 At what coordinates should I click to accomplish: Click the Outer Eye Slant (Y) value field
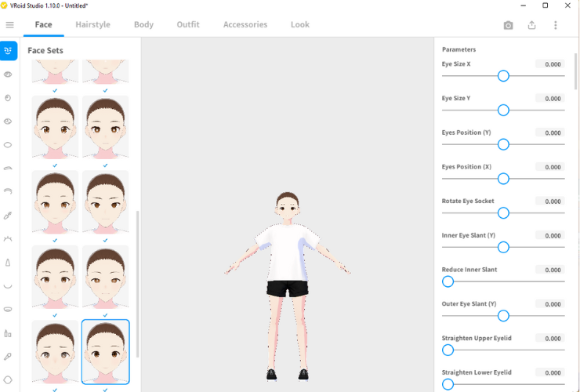[550, 304]
